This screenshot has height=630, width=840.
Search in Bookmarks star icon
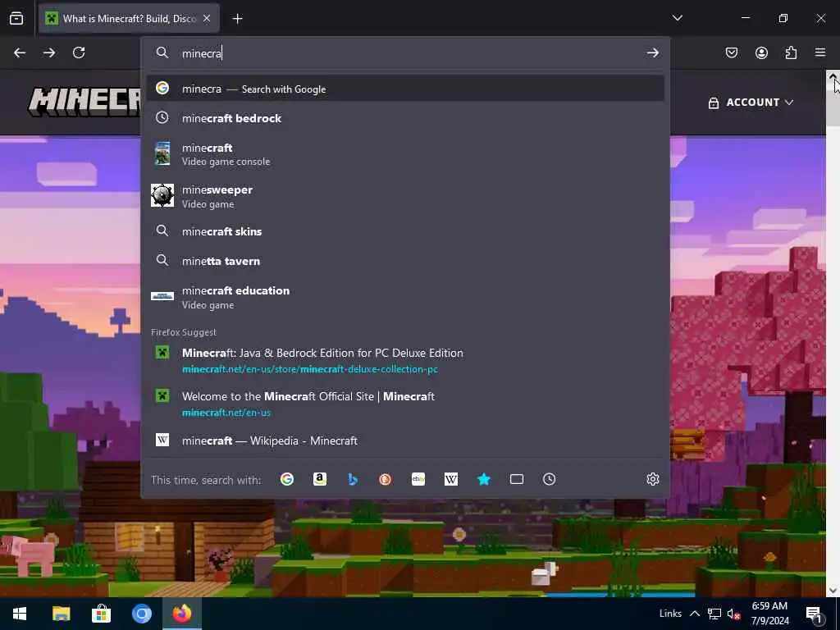tap(484, 479)
